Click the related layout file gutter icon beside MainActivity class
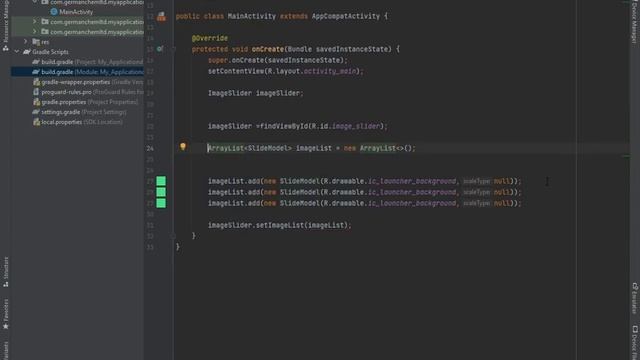640x360 pixels. [162, 17]
